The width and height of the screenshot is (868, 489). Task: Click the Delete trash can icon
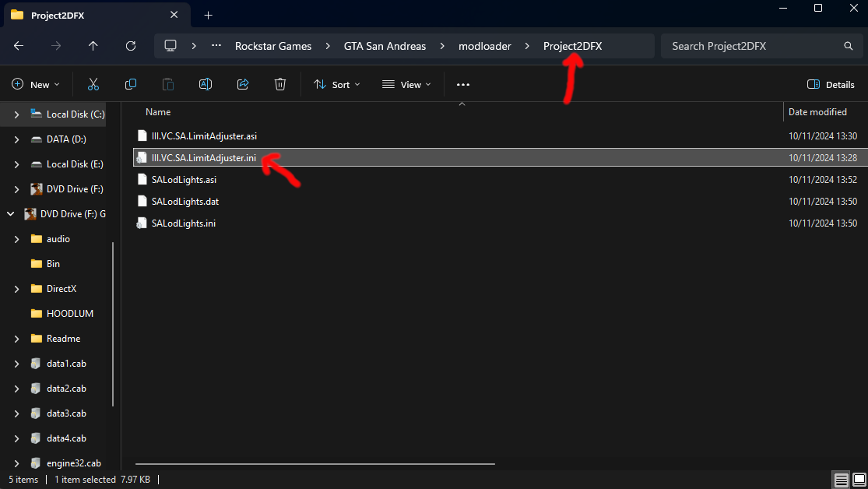[x=280, y=84]
